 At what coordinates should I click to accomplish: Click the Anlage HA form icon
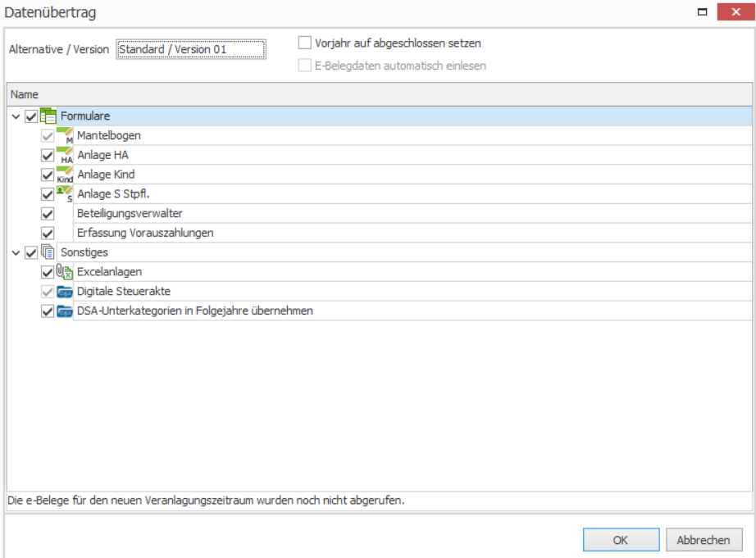pos(65,155)
